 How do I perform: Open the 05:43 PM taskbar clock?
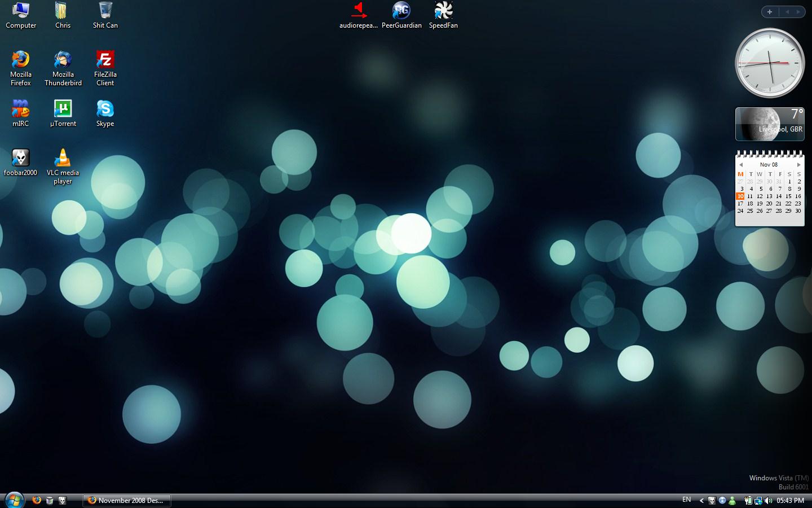click(790, 501)
